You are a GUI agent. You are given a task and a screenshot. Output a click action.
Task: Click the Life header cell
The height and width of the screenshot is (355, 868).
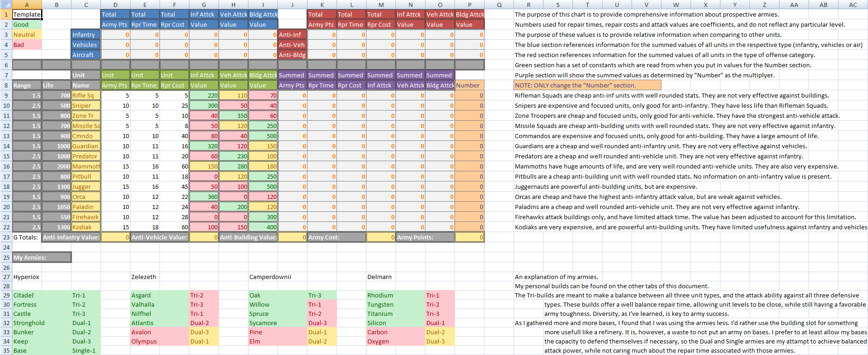coord(56,85)
